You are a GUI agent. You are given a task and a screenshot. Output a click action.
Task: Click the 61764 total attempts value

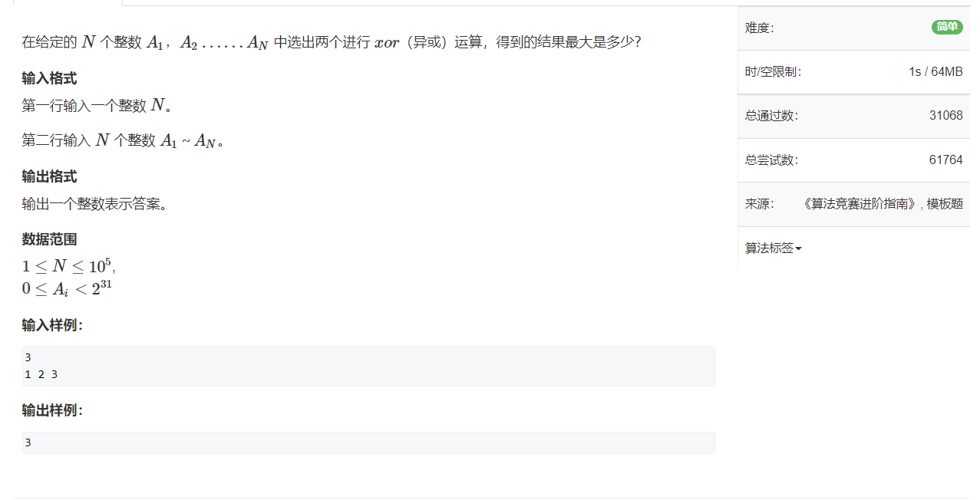(x=945, y=160)
